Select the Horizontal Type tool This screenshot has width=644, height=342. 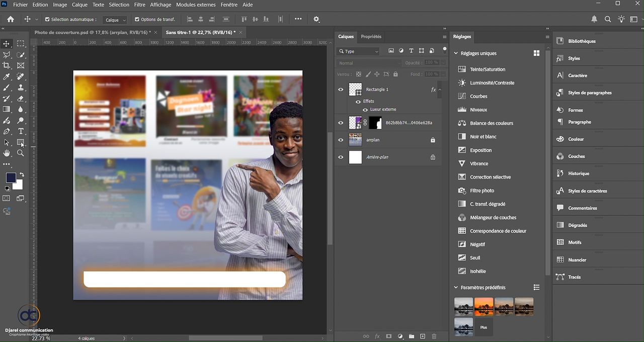(21, 131)
